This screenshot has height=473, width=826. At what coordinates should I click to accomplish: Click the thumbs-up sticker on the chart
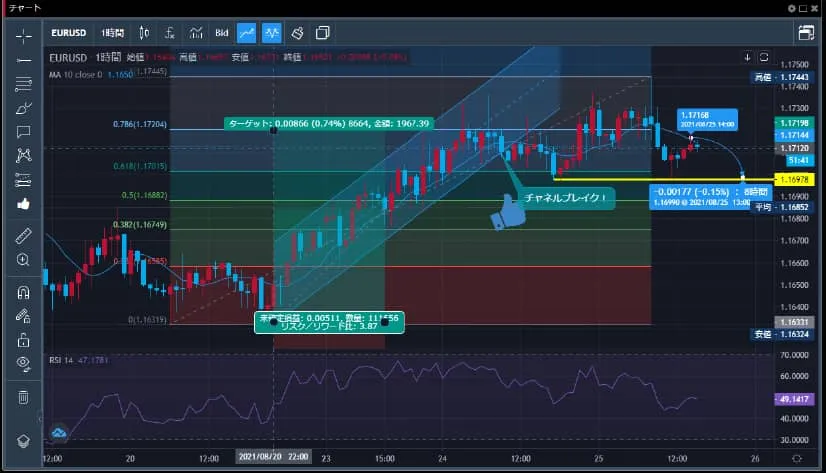click(x=508, y=213)
